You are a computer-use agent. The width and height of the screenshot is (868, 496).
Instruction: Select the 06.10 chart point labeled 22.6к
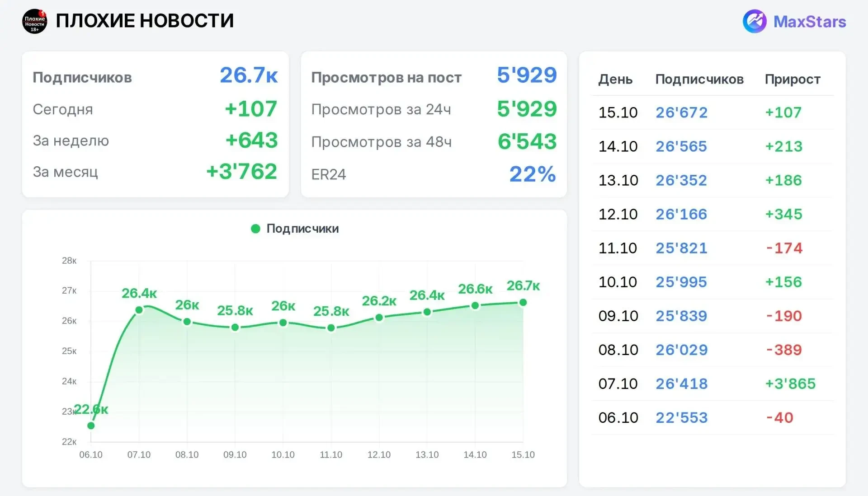click(x=91, y=426)
